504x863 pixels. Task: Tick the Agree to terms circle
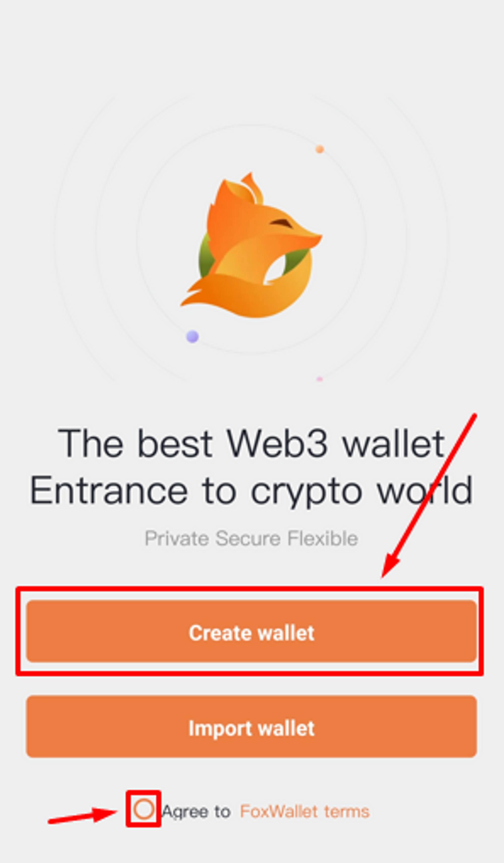[x=143, y=810]
